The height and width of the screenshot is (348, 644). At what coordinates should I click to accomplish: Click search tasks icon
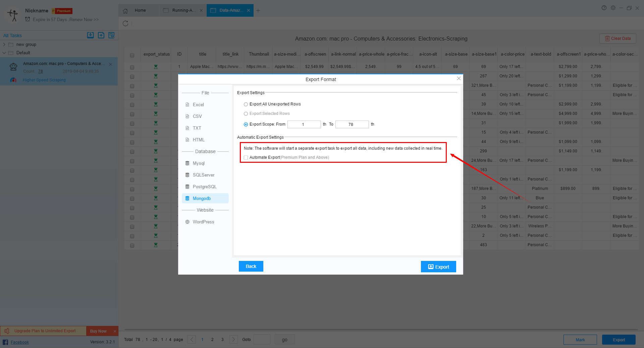[112, 35]
